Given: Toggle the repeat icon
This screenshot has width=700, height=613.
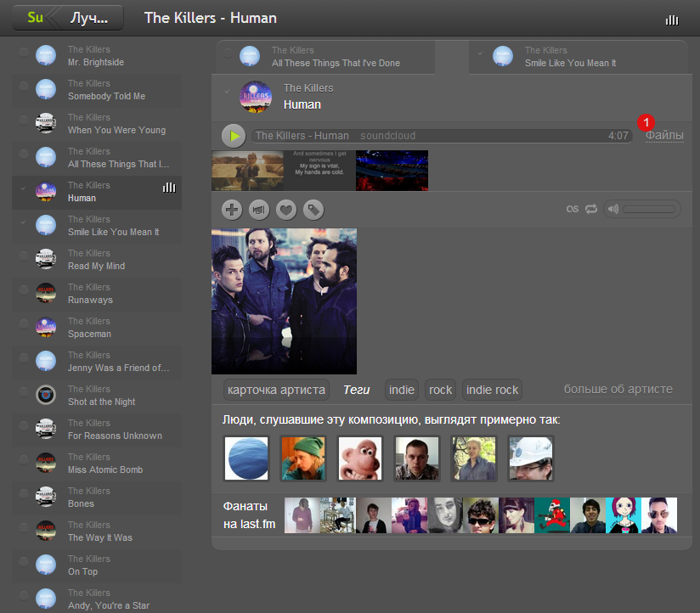Looking at the screenshot, I should pyautogui.click(x=591, y=209).
